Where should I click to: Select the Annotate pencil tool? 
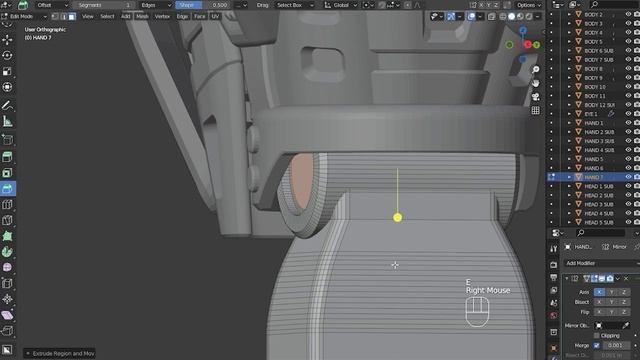point(7,105)
